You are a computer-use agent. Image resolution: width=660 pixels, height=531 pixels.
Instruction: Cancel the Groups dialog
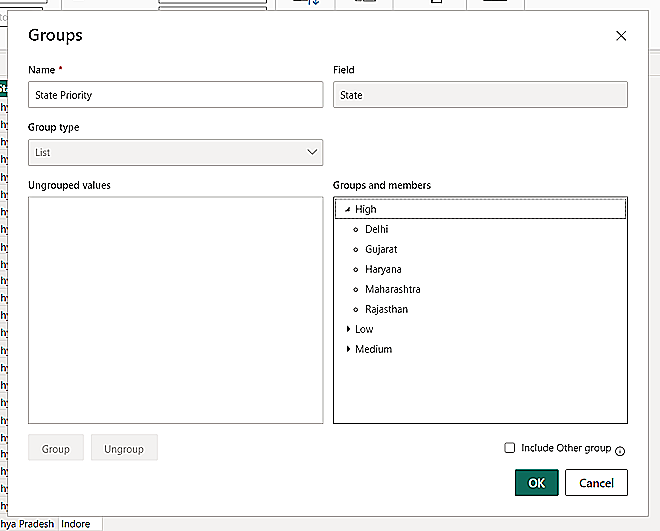point(596,483)
